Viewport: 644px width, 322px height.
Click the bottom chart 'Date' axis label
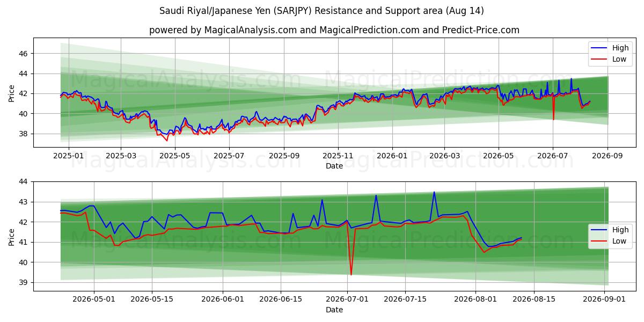point(334,310)
